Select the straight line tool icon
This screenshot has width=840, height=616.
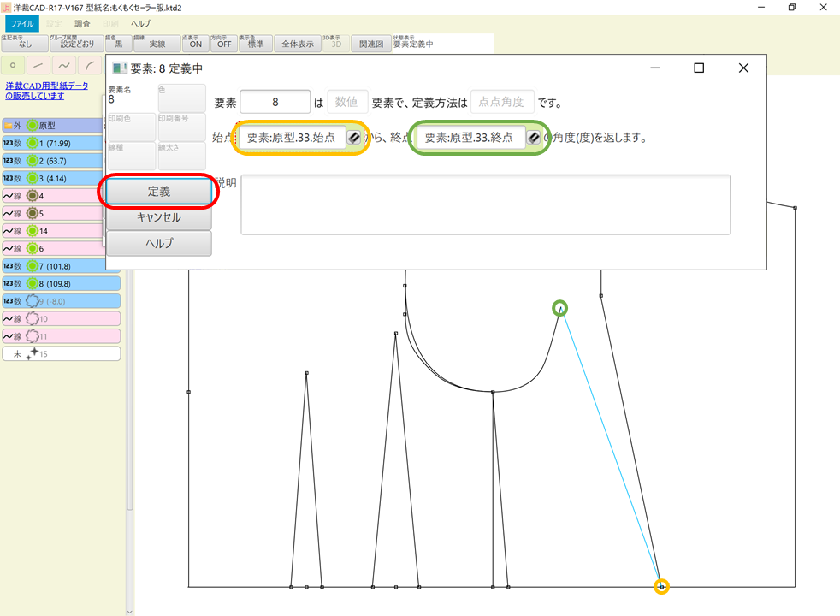point(38,65)
